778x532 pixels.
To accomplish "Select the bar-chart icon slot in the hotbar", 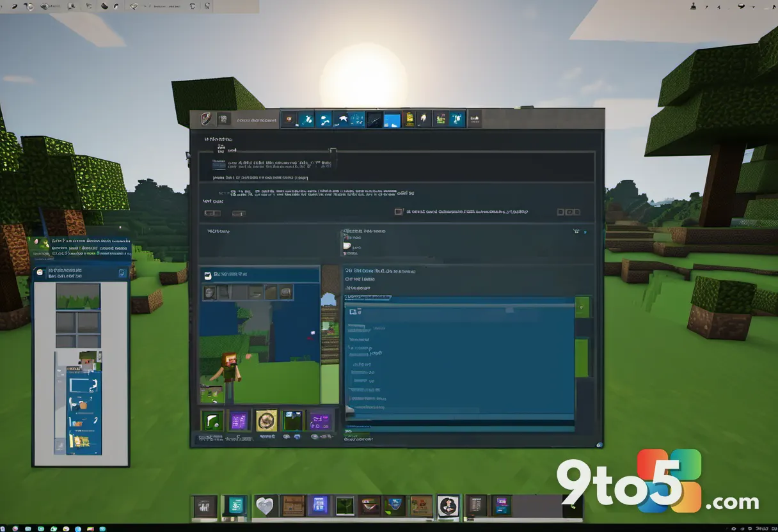I will pos(205,506).
